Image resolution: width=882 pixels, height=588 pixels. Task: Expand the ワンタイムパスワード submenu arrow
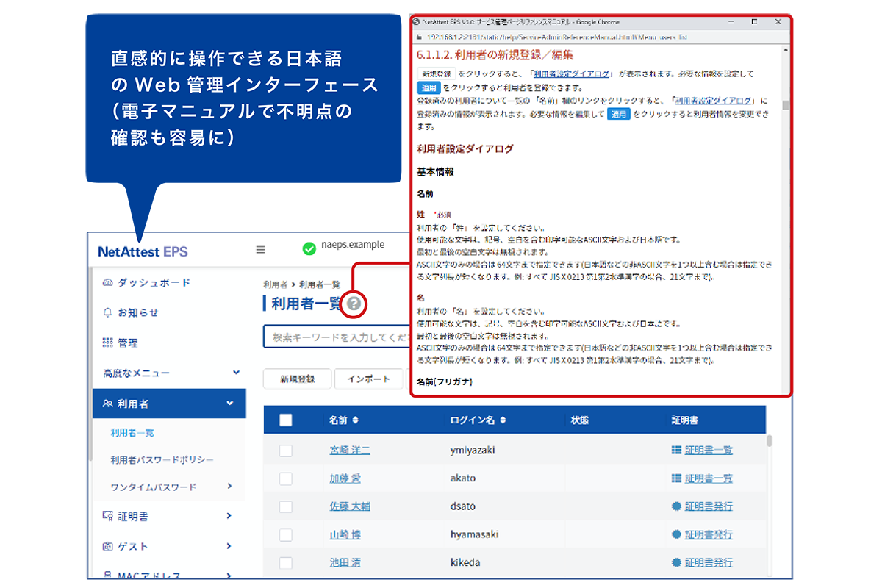(x=229, y=486)
